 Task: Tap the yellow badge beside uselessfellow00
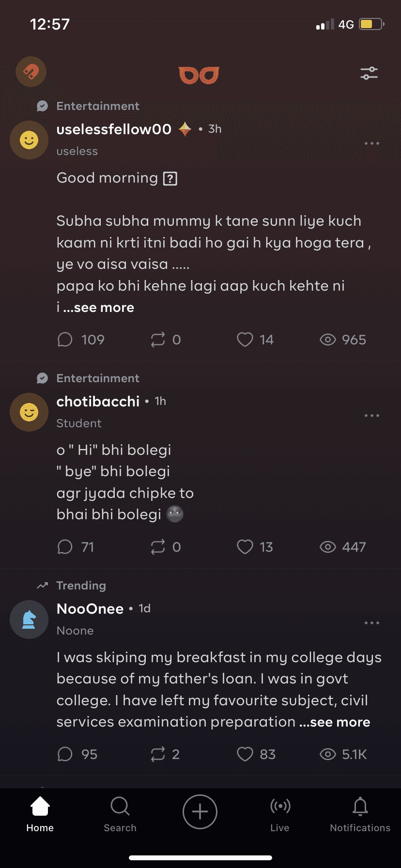pos(185,129)
